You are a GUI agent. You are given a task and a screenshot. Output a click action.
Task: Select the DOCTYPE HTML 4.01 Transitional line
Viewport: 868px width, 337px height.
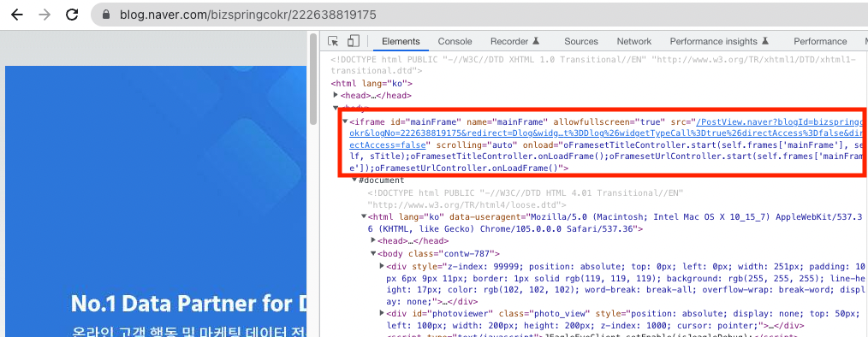(526, 198)
